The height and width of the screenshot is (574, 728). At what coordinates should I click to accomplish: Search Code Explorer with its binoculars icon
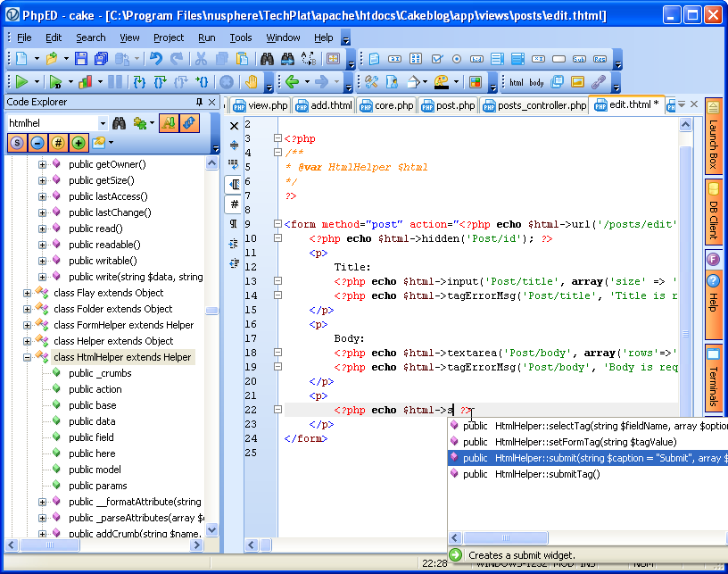[x=120, y=123]
